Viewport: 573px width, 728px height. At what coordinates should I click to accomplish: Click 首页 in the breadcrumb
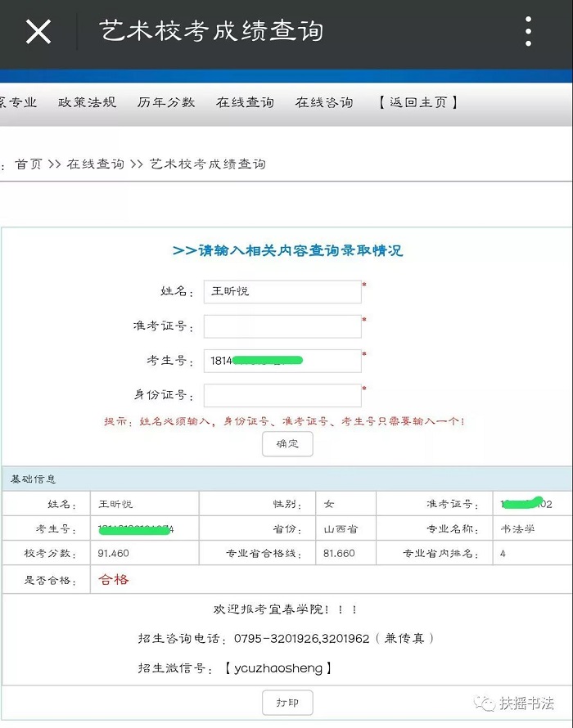pos(29,164)
